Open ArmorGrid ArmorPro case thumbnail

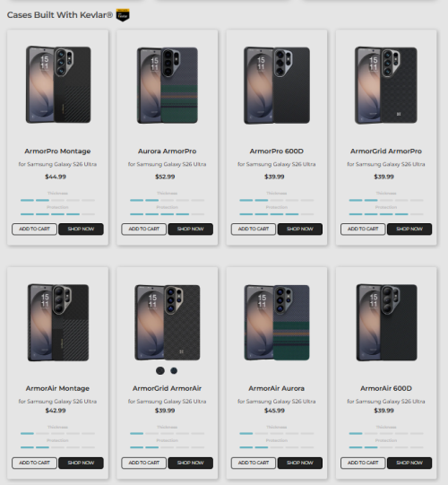(386, 85)
